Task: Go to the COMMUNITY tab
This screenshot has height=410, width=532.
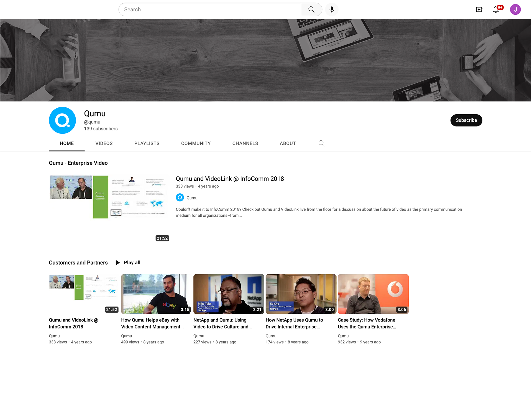Action: (196, 143)
